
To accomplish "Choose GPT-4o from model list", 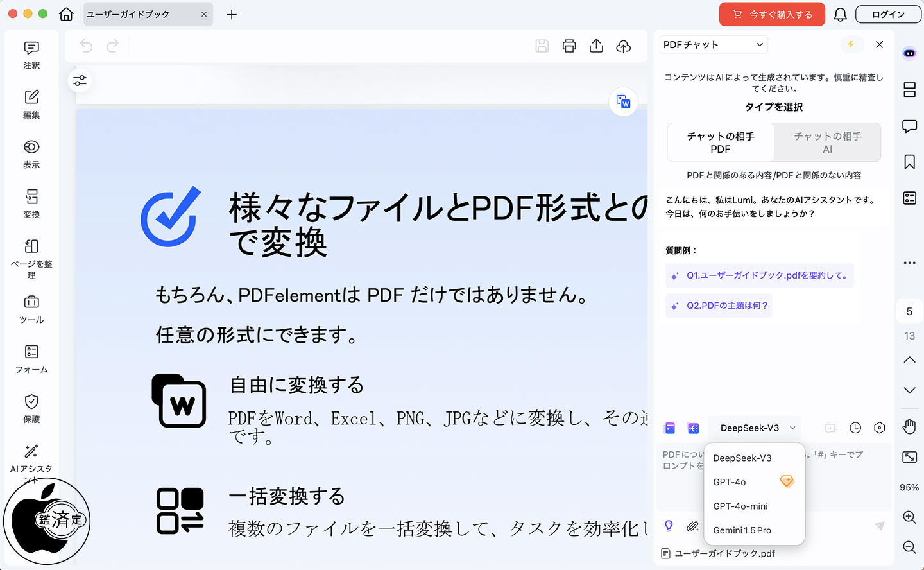I will tap(755, 482).
